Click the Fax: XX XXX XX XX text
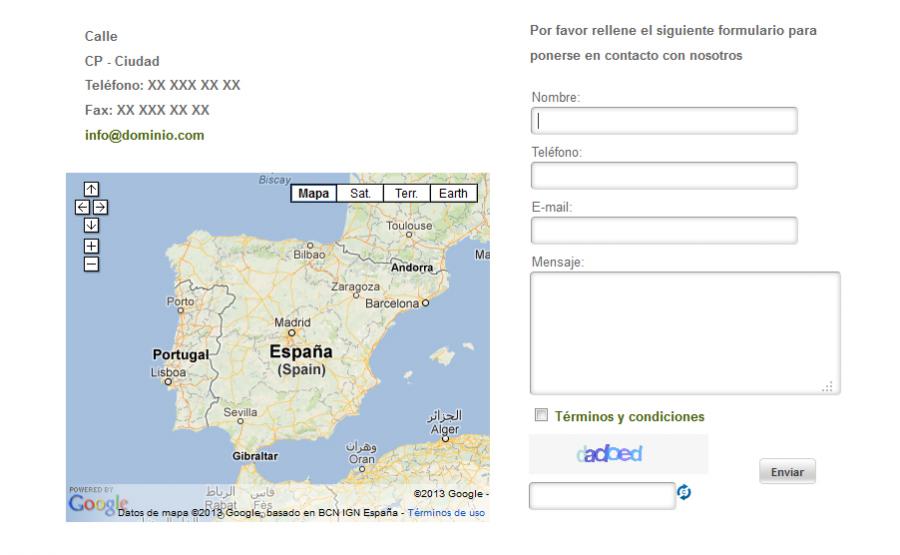900x555 pixels. click(147, 110)
